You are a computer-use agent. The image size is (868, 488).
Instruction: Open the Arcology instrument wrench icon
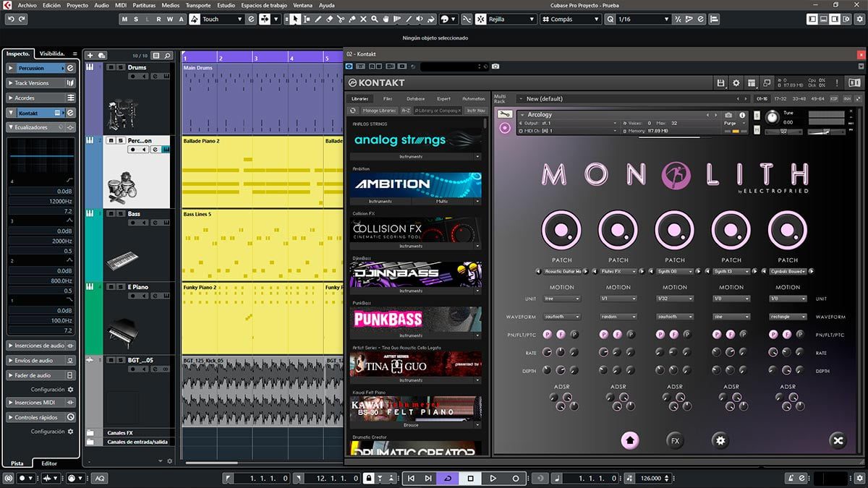(505, 115)
